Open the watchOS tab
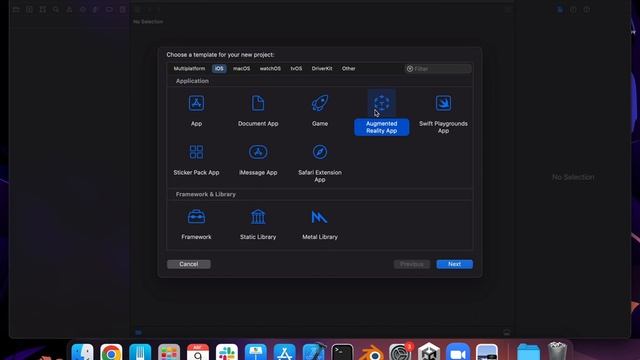640x360 pixels. pyautogui.click(x=270, y=69)
